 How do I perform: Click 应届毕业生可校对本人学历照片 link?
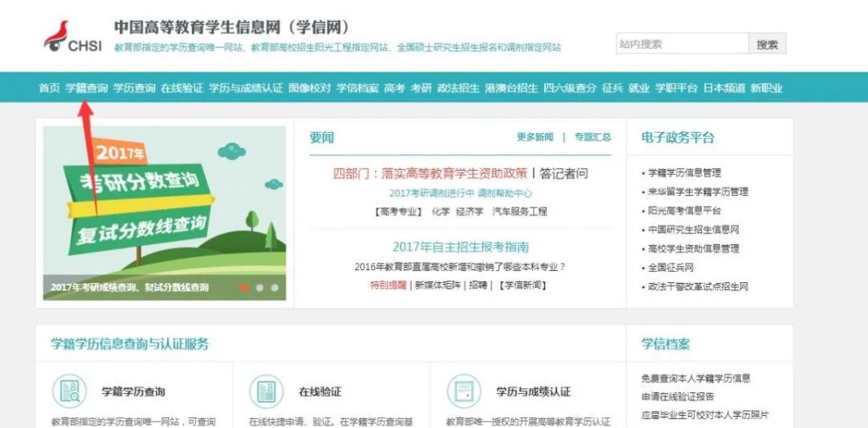(x=705, y=415)
